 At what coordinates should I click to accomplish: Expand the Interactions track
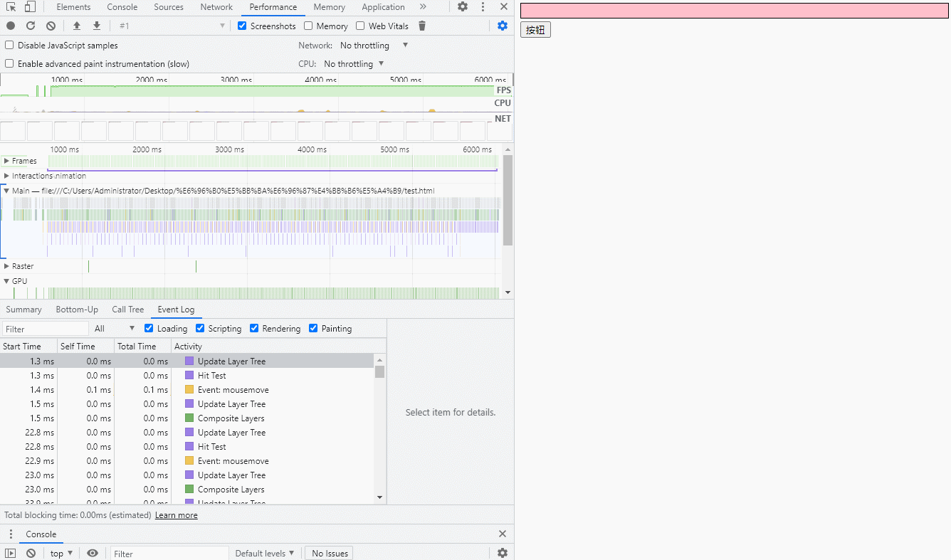click(6, 176)
